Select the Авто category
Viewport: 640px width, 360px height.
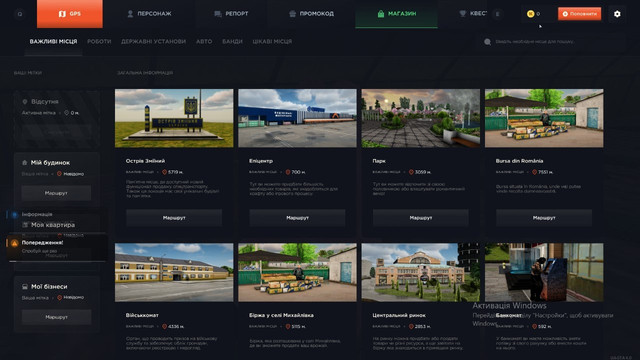(x=204, y=42)
